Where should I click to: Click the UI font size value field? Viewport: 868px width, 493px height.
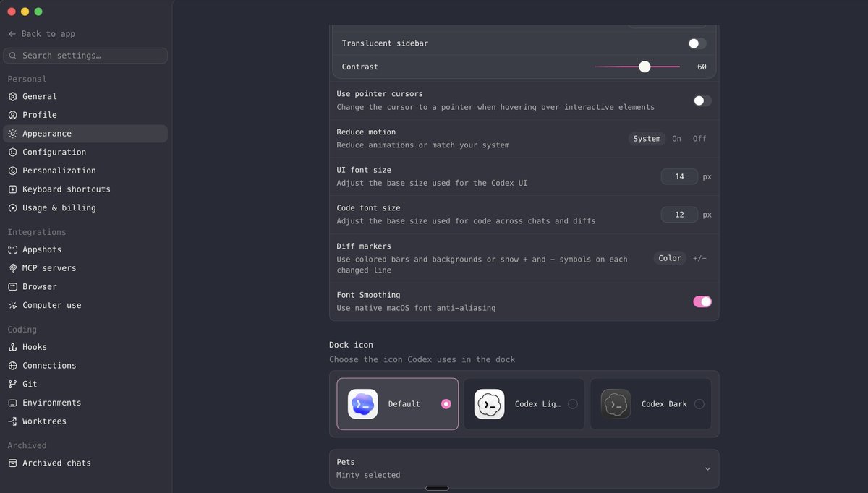pyautogui.click(x=679, y=176)
